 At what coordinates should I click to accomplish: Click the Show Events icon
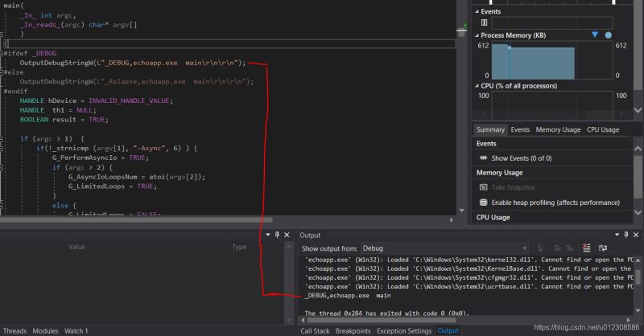click(484, 158)
